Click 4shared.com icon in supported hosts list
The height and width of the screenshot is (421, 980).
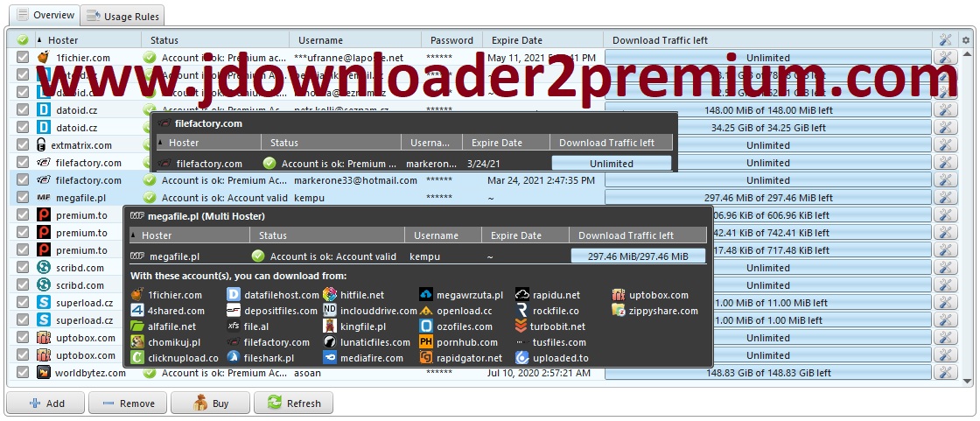click(x=137, y=310)
